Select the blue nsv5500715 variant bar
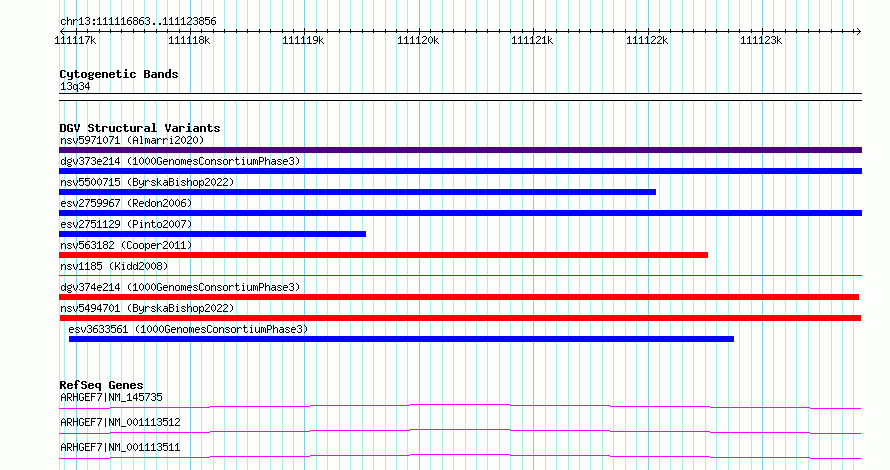The image size is (890, 470). click(358, 192)
